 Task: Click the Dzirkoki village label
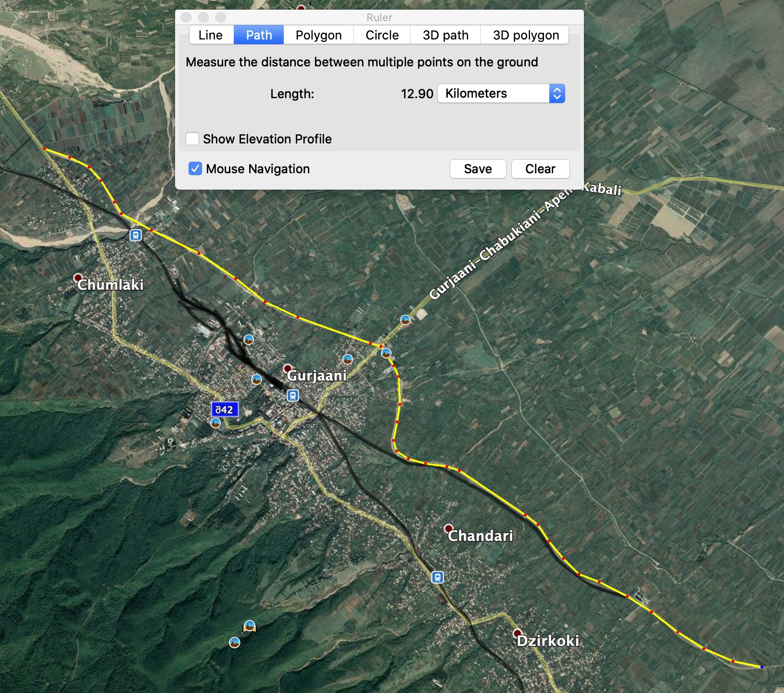548,641
